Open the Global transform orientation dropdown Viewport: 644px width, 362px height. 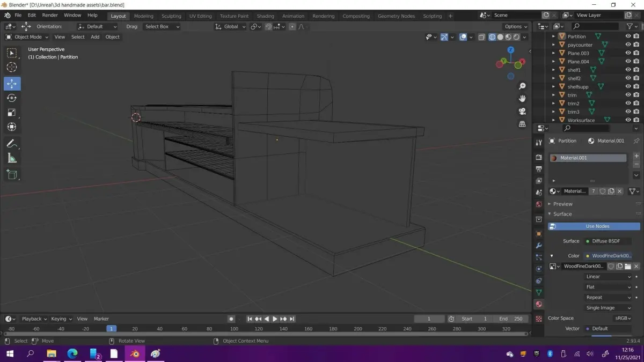[x=230, y=26]
